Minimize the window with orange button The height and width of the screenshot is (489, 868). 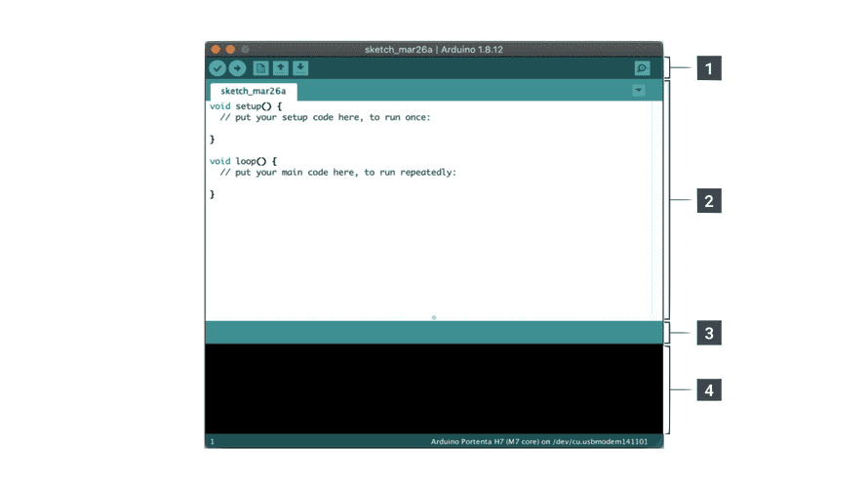(x=230, y=49)
